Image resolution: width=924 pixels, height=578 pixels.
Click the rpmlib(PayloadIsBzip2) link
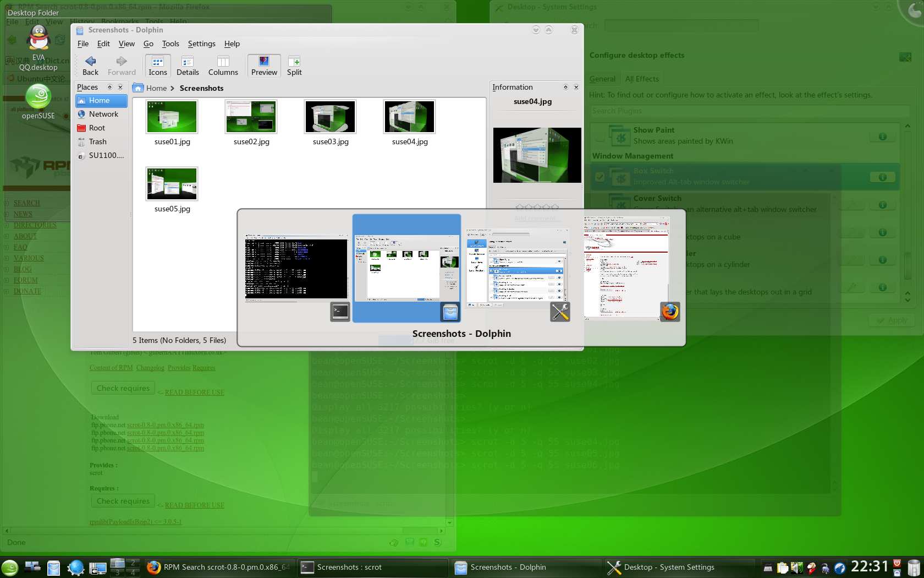click(x=135, y=521)
